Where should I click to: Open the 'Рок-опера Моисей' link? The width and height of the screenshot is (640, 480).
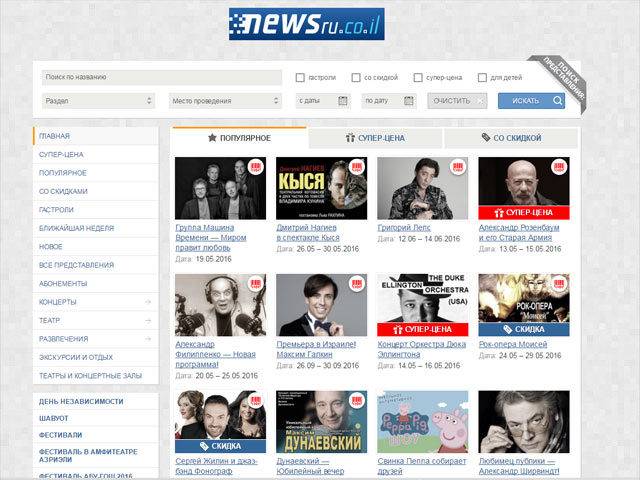pos(513,344)
